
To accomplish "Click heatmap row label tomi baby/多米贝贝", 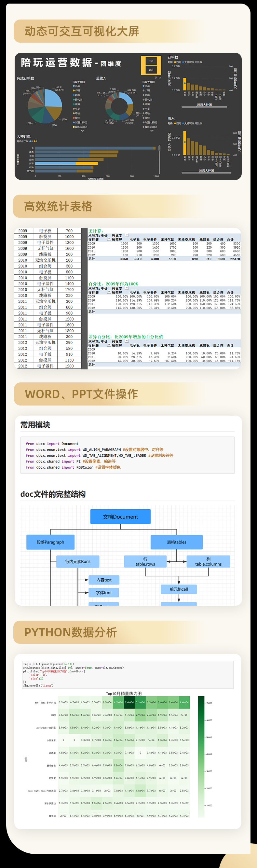I will pyautogui.click(x=45, y=703).
